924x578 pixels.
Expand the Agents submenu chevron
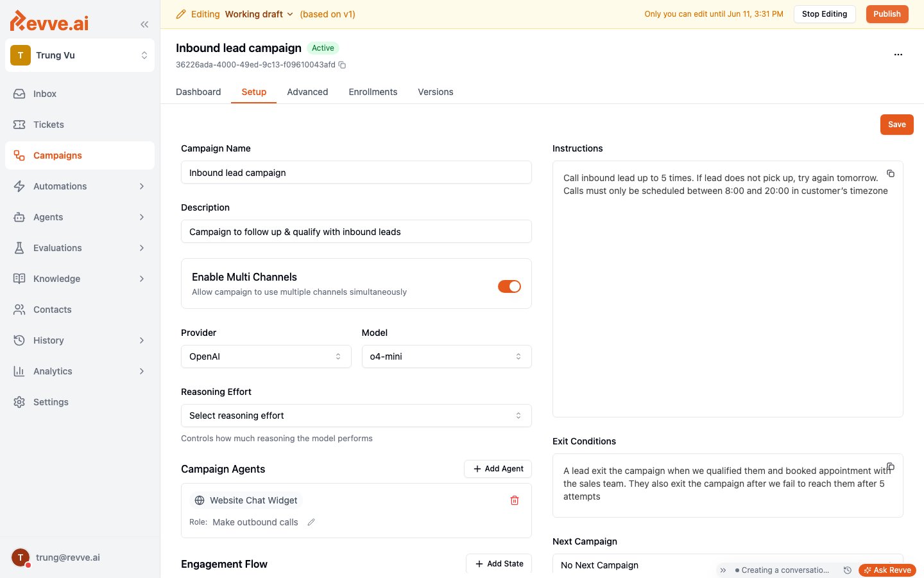click(x=142, y=217)
